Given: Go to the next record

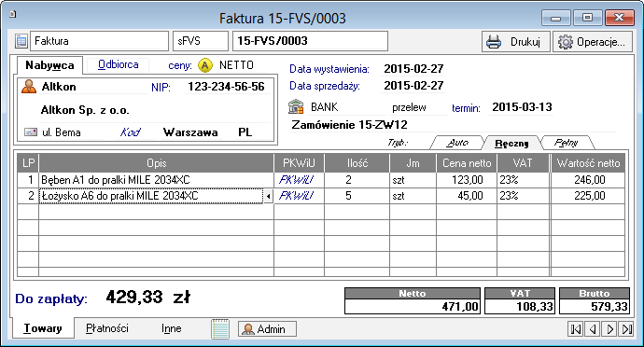Looking at the screenshot, I should [609, 329].
